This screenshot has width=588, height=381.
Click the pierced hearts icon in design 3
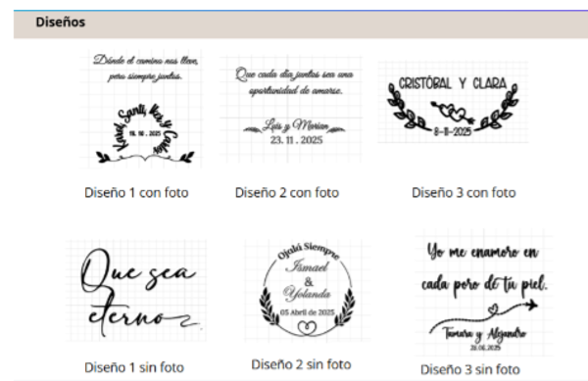click(453, 112)
